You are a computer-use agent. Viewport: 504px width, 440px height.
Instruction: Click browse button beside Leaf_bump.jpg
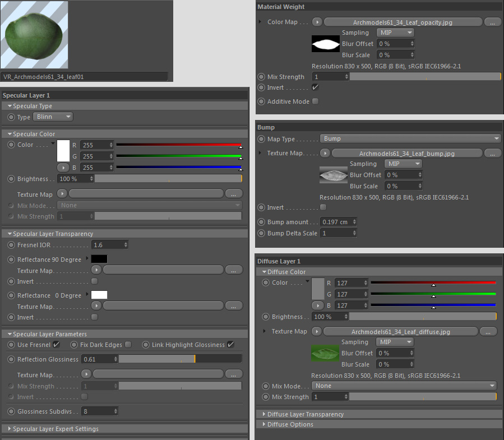492,153
